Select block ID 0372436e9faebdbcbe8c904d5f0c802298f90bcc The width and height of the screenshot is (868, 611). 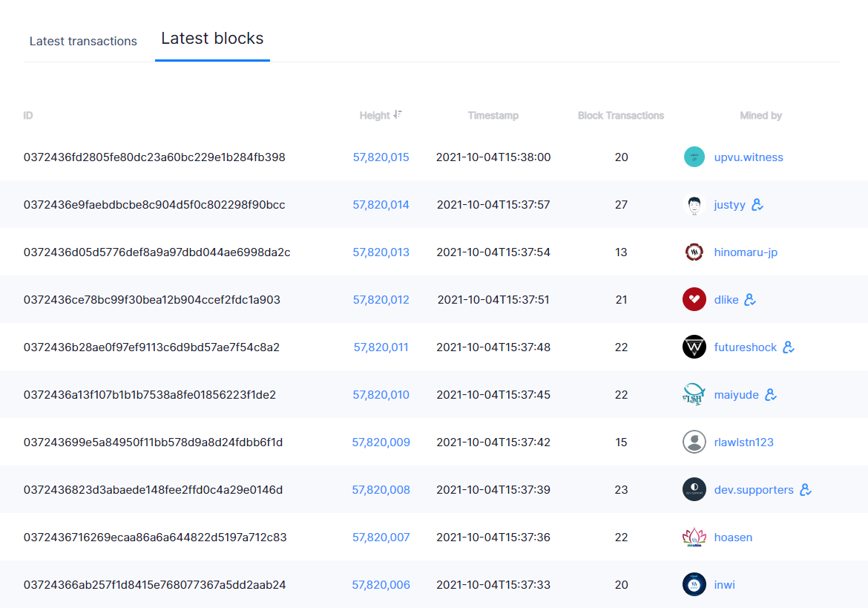(154, 205)
